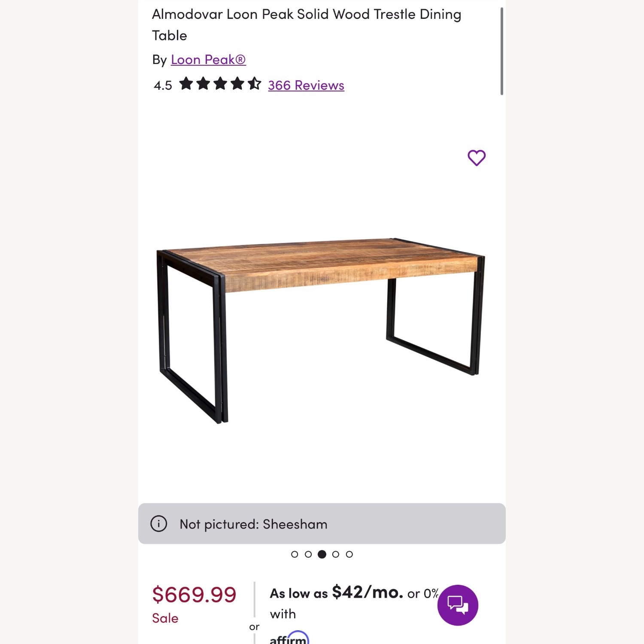
Task: View the 366 Reviews
Action: tap(305, 85)
